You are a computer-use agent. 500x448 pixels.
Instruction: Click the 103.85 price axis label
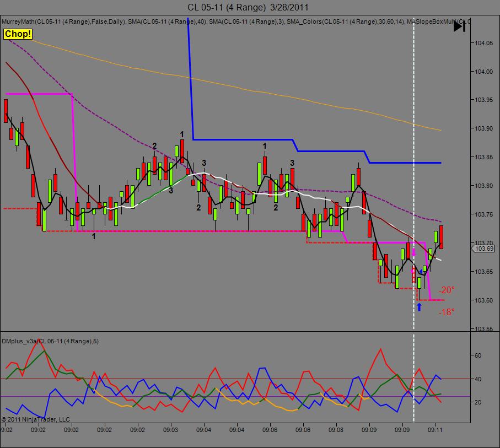(483, 157)
